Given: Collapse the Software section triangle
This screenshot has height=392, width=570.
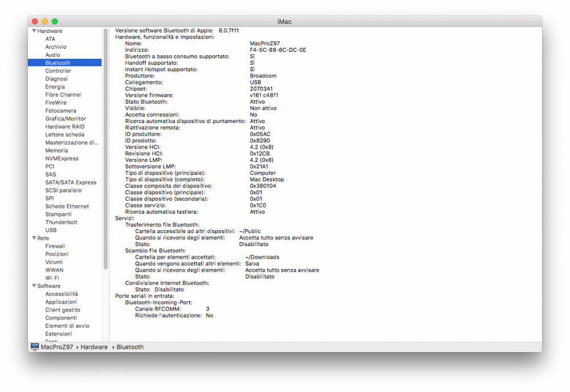Looking at the screenshot, I should pos(34,286).
